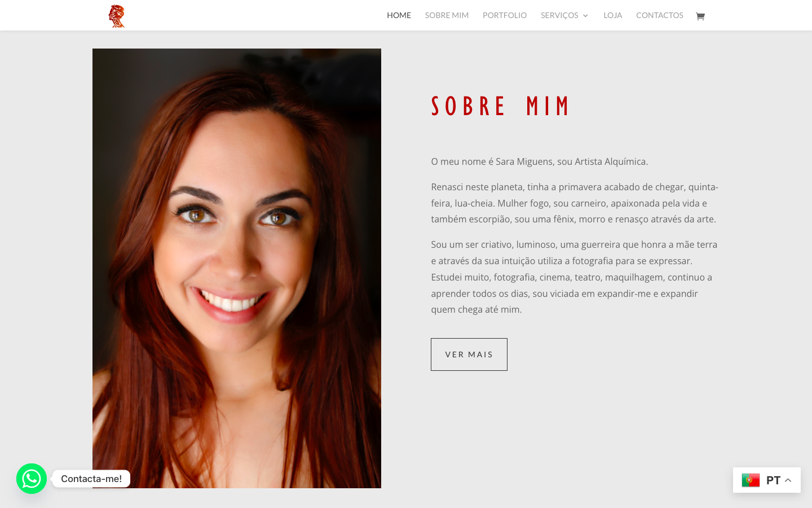
Task: Click the Portuguese flag icon
Action: [x=751, y=480]
